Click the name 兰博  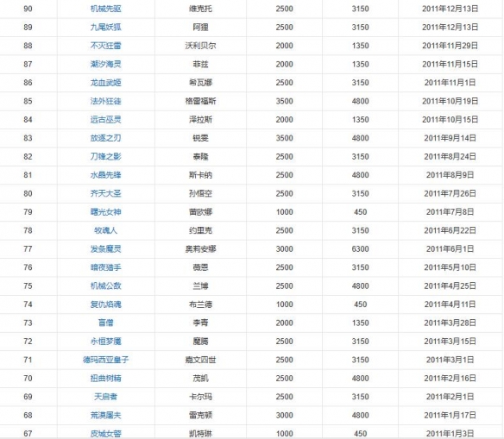coord(200,285)
